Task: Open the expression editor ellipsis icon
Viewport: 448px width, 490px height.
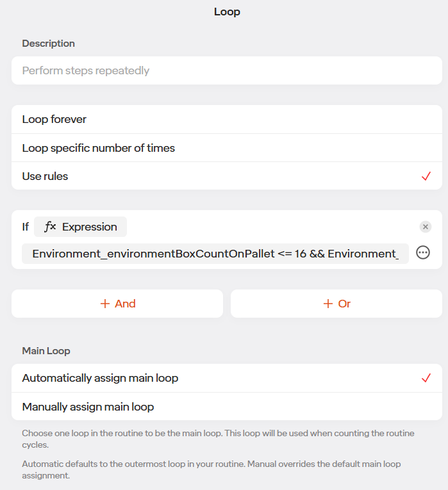Action: point(422,252)
